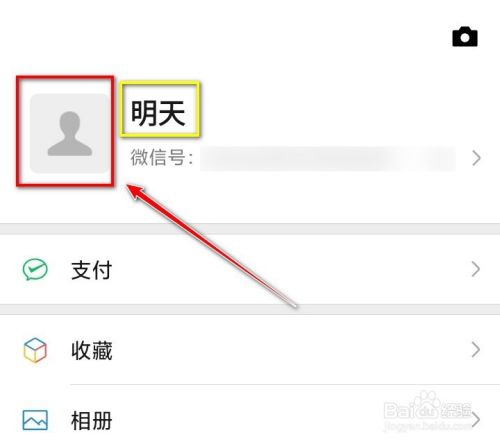Open the 收藏 favorites entry
Screen dimensions: 500x444
(x=250, y=350)
